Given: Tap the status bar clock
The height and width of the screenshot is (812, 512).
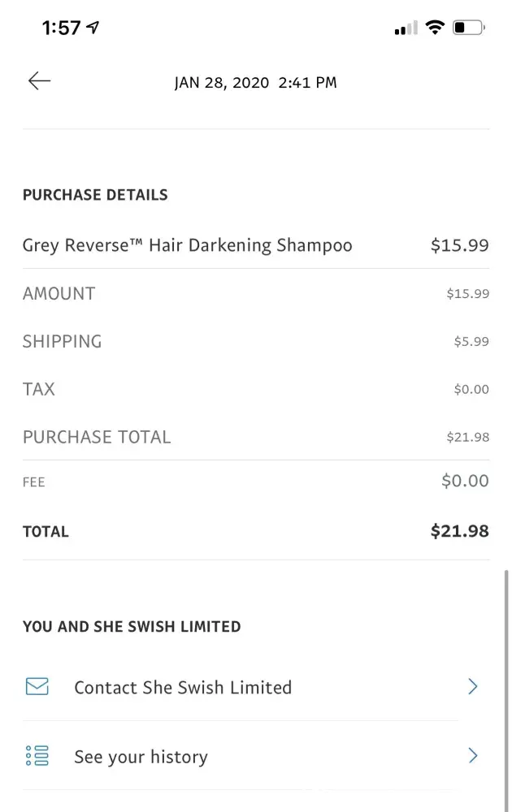Looking at the screenshot, I should [61, 28].
